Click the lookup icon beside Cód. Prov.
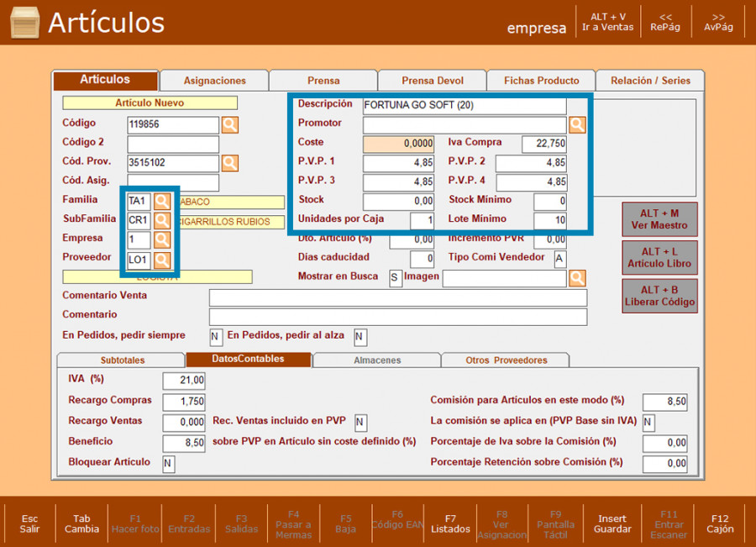This screenshot has height=547, width=756. (x=229, y=163)
